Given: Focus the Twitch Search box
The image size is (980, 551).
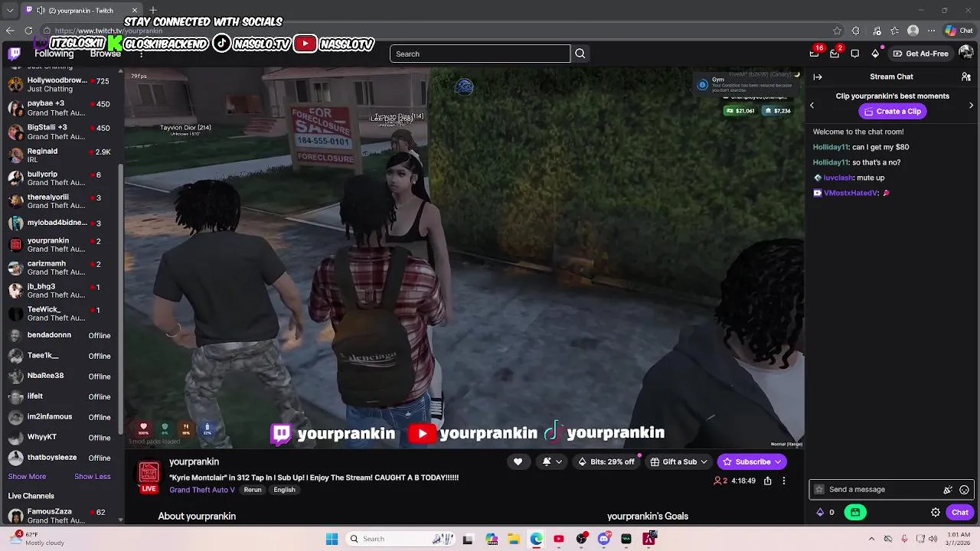Looking at the screenshot, I should pos(480,54).
